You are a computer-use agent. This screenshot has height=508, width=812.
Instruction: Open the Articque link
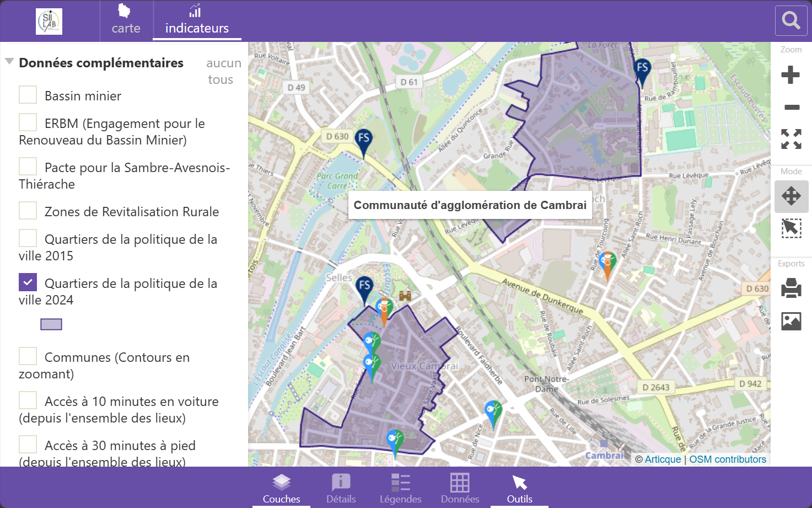(x=663, y=459)
